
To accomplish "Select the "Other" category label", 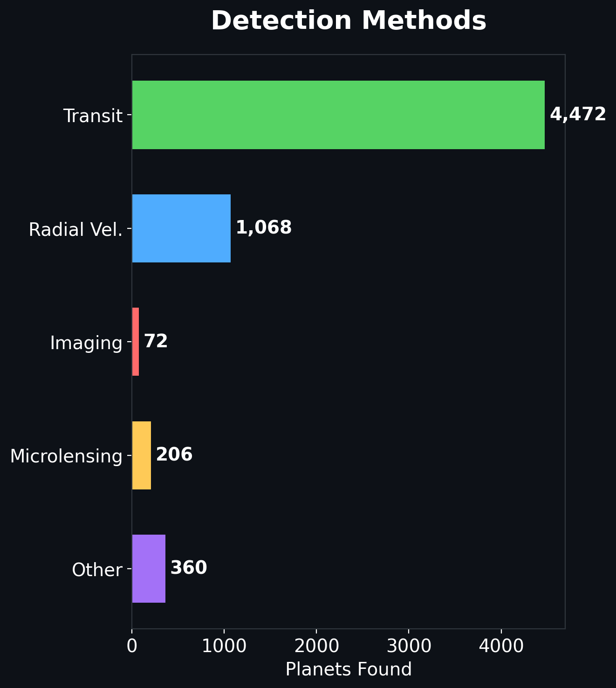I will (x=97, y=570).
